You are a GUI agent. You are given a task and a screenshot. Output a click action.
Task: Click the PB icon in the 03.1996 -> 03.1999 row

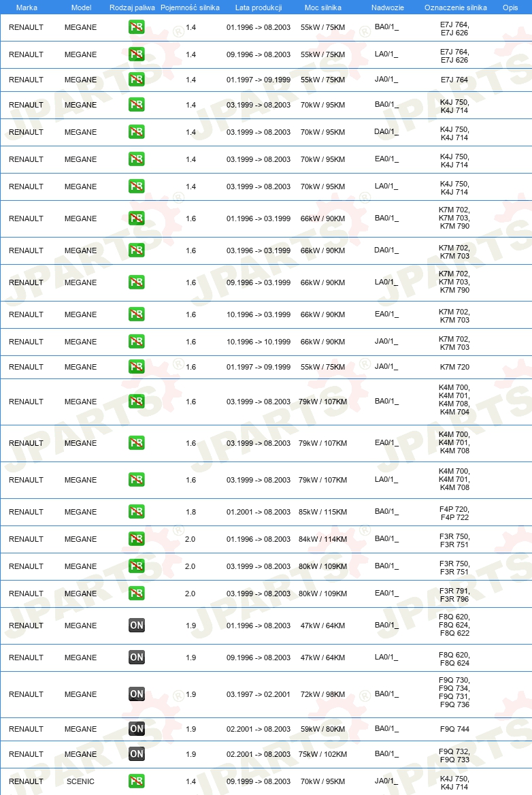[136, 250]
